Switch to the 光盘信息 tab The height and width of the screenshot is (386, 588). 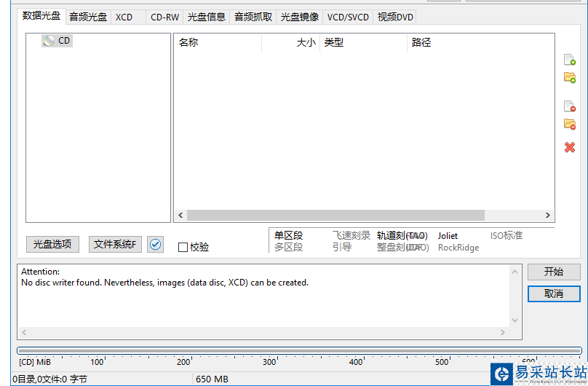click(206, 17)
